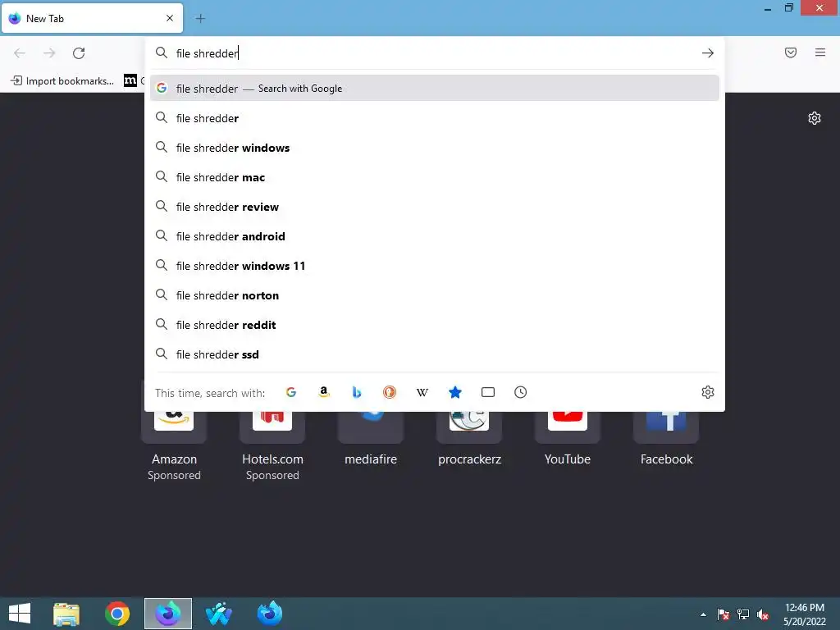
Task: Select 'file shredder mac' suggestion
Action: tap(435, 177)
